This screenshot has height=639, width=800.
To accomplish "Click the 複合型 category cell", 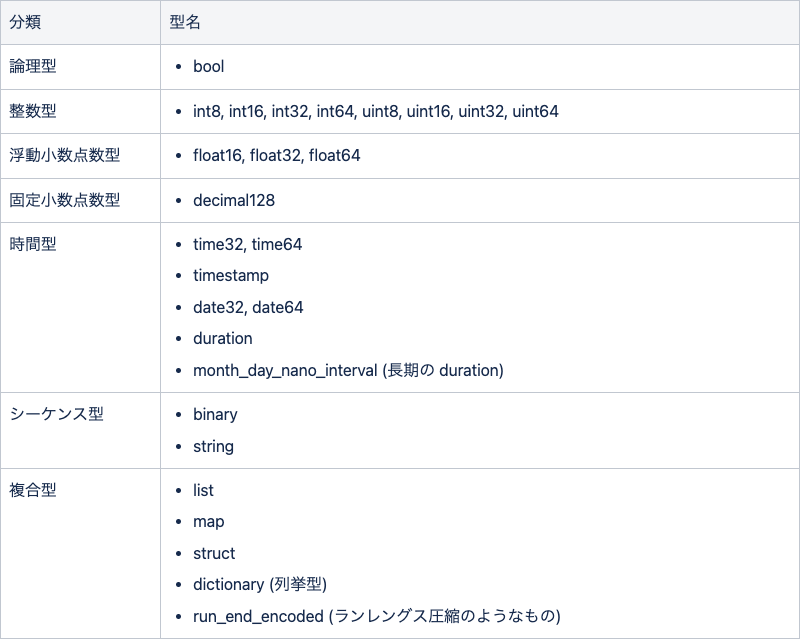I will click(33, 490).
